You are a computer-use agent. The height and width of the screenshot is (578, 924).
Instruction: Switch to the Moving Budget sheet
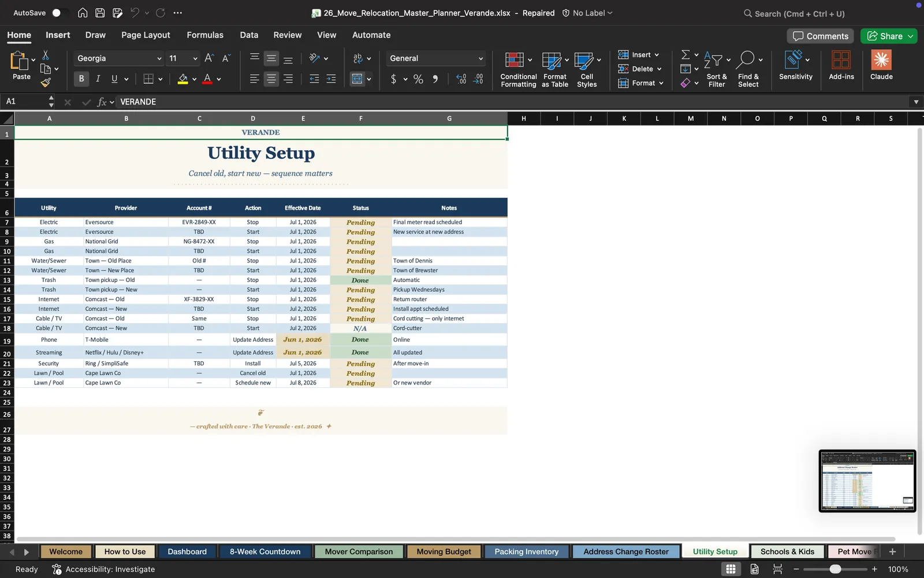[444, 551]
